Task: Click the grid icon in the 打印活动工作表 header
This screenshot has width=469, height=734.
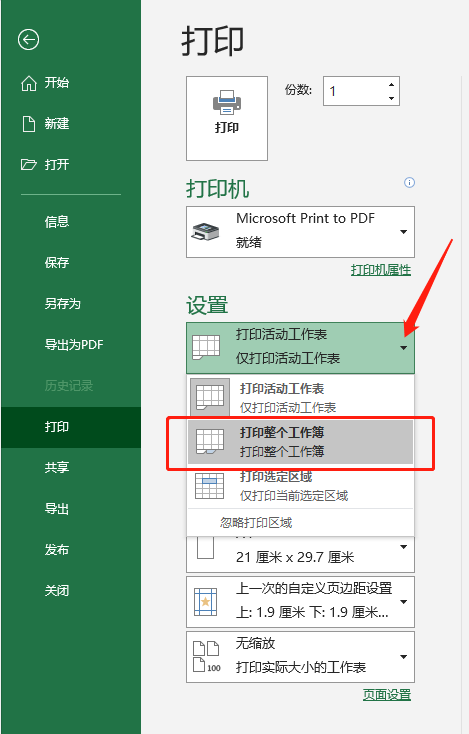Action: (x=206, y=347)
